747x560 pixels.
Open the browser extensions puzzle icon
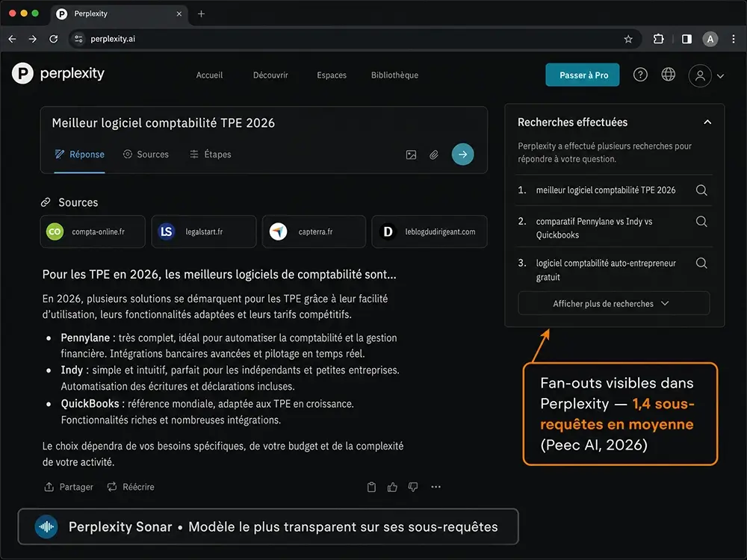pyautogui.click(x=658, y=39)
